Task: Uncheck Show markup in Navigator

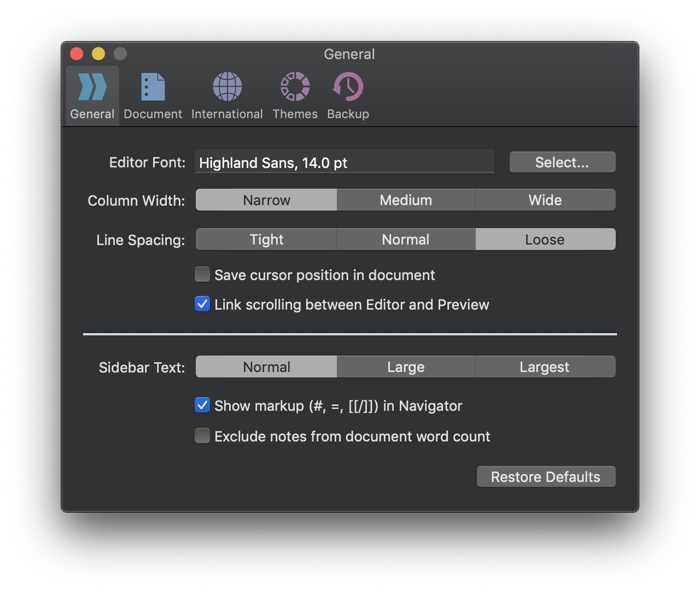Action: click(x=202, y=405)
